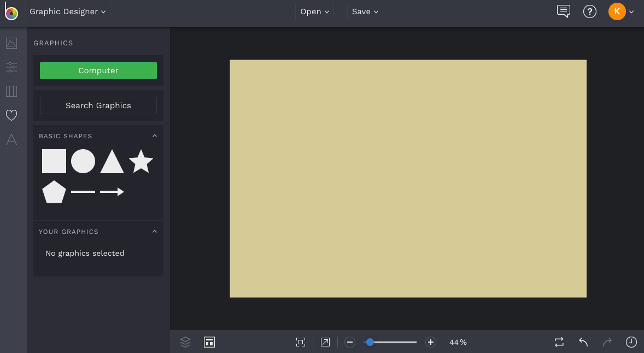
Task: Click the fullscreen expand icon
Action: (325, 342)
